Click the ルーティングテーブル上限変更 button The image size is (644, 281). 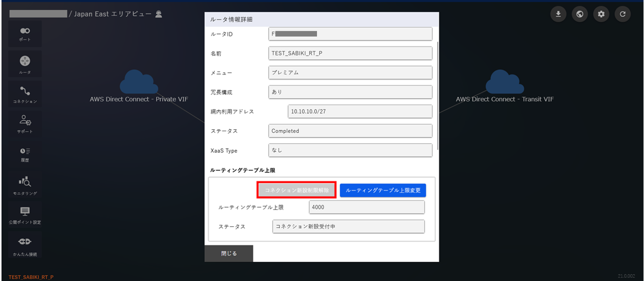pyautogui.click(x=383, y=191)
